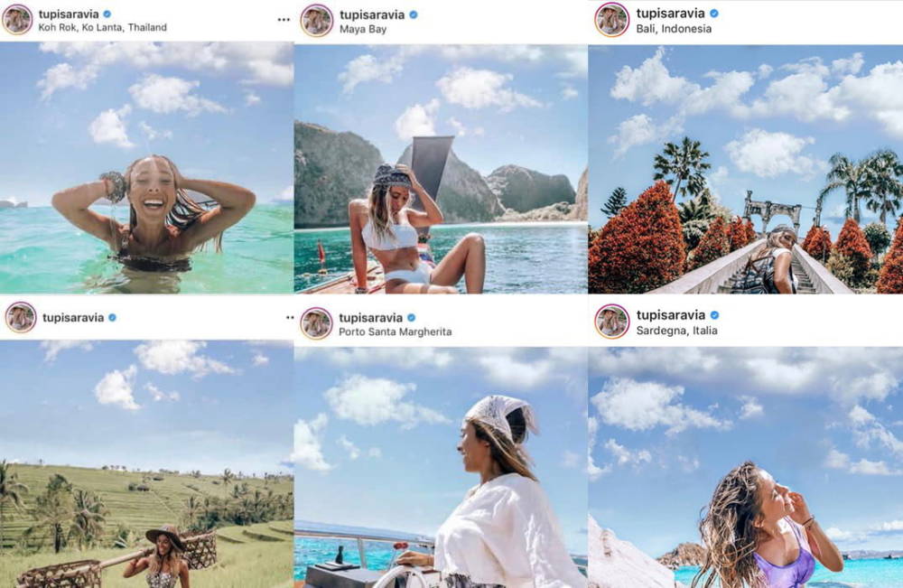Open the Porto Santa Margherita post avatar
The height and width of the screenshot is (588, 903).
(316, 323)
